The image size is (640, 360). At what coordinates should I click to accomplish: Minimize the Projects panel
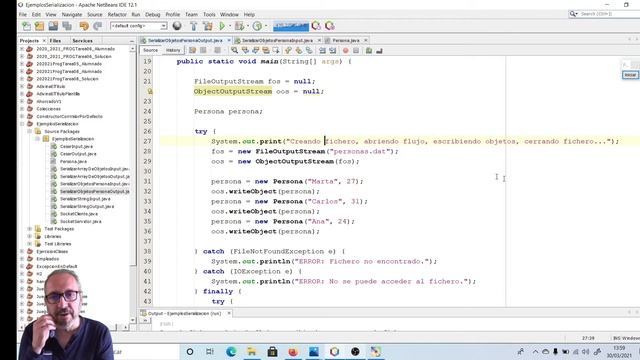pyautogui.click(x=131, y=41)
